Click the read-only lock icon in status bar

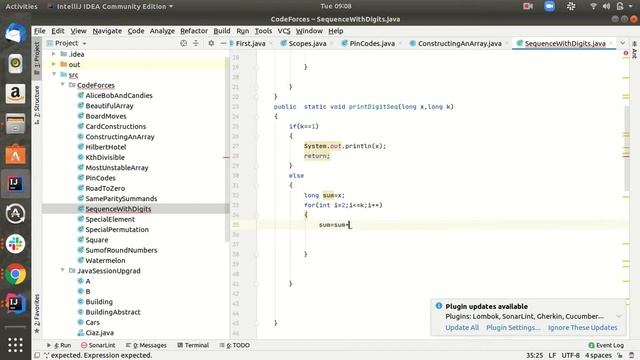620,356
